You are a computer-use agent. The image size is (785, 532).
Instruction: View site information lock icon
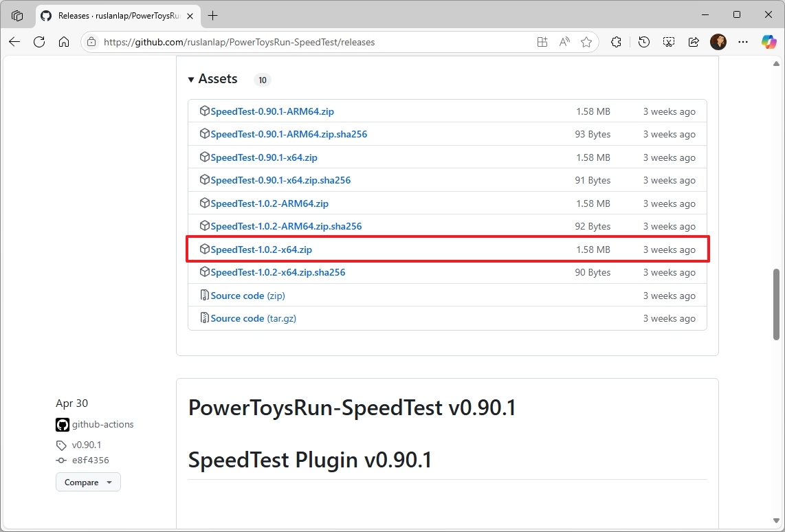(91, 42)
